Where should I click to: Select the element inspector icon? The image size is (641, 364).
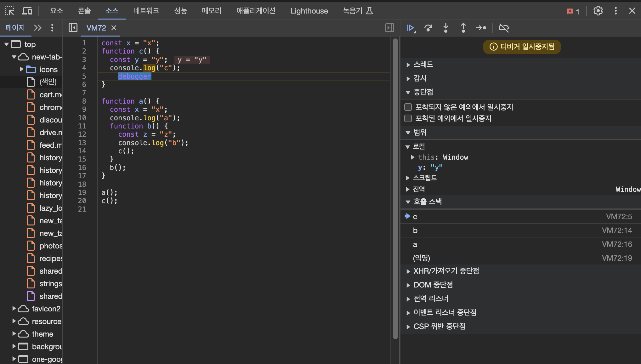[x=9, y=11]
